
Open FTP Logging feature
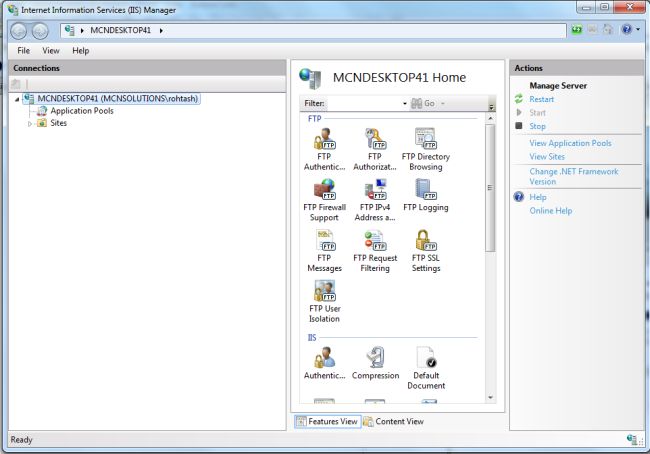pyautogui.click(x=426, y=195)
